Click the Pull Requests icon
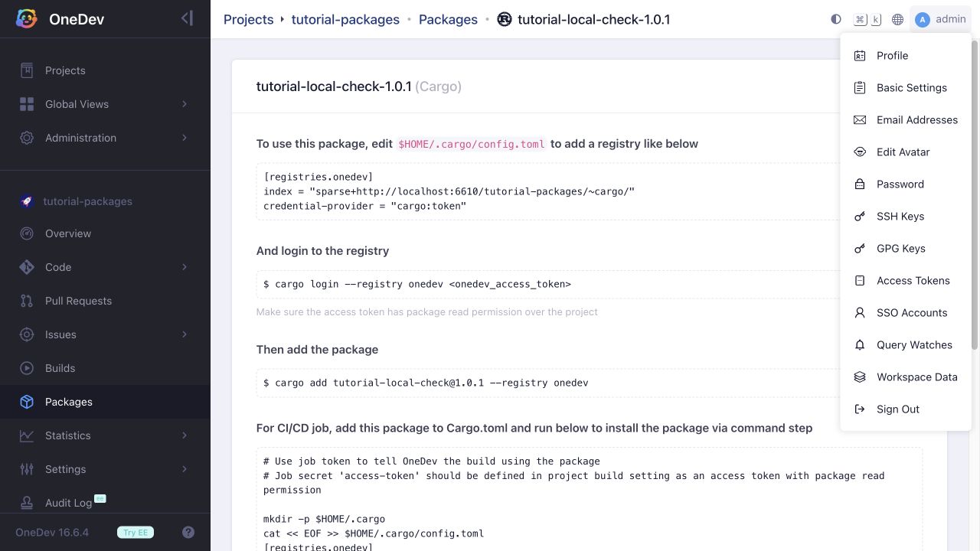Viewport: 980px width, 551px height. 27,301
